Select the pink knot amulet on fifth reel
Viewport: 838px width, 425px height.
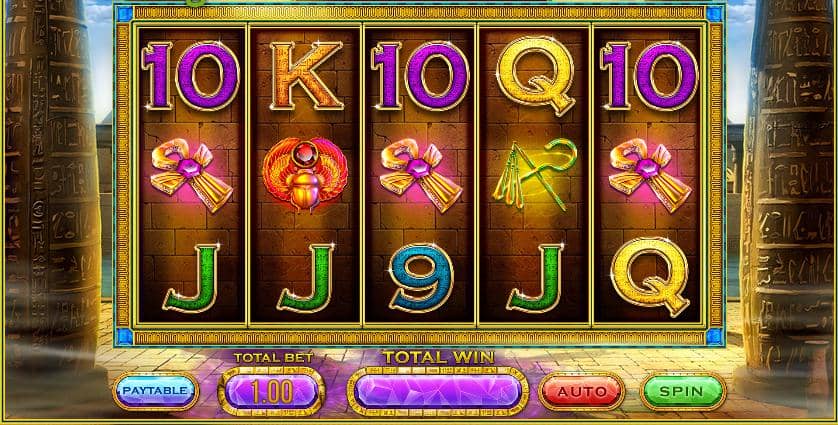pyautogui.click(x=649, y=175)
